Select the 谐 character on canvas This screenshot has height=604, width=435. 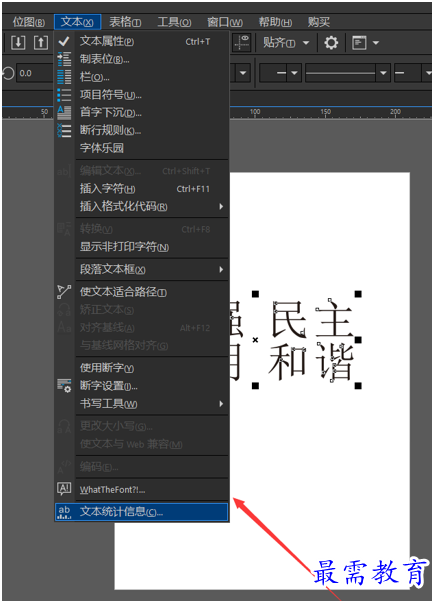tap(334, 362)
